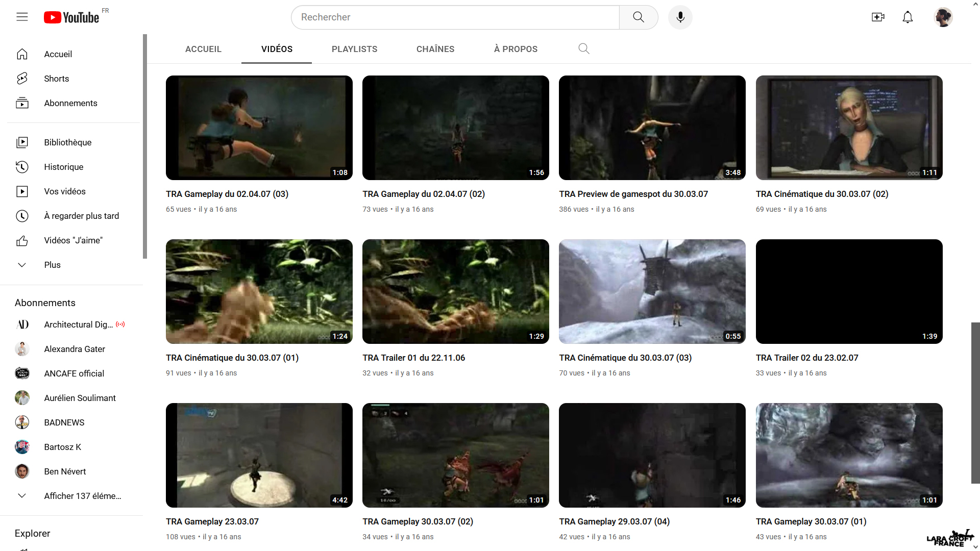Open TRA Preview de gamespot title link

[633, 194]
